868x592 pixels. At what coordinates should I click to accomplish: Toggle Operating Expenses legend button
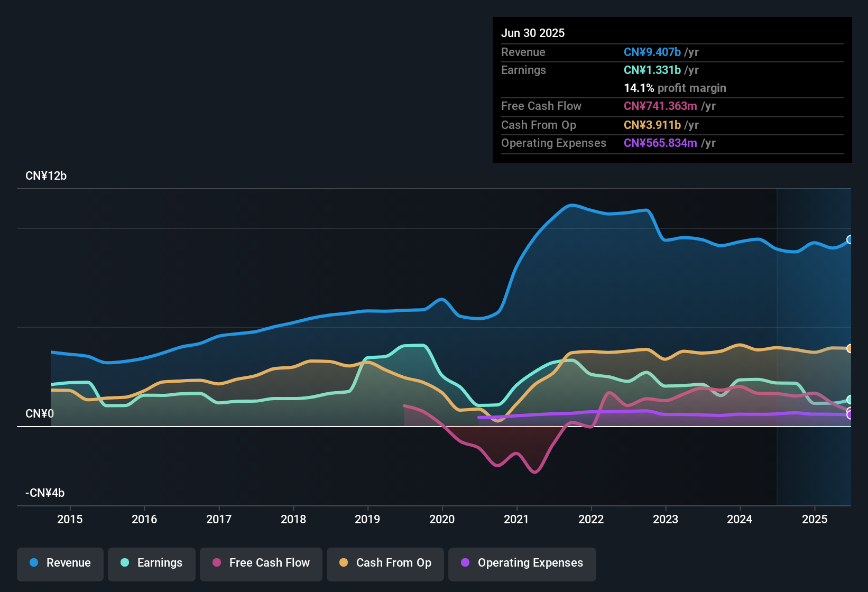point(522,563)
